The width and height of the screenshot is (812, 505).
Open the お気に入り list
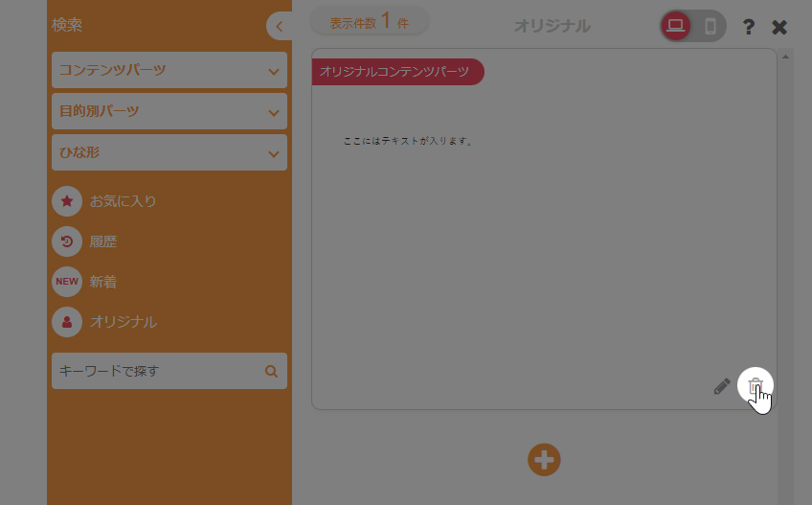pyautogui.click(x=123, y=201)
